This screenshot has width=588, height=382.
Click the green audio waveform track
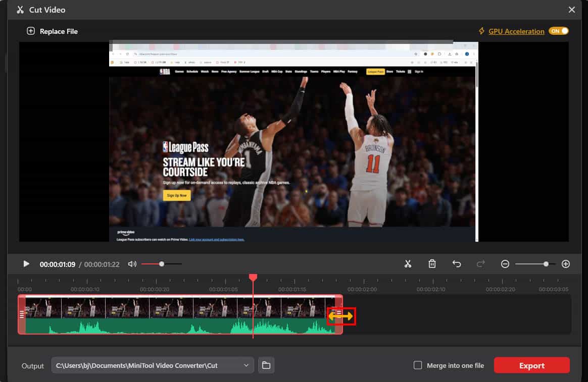click(180, 326)
